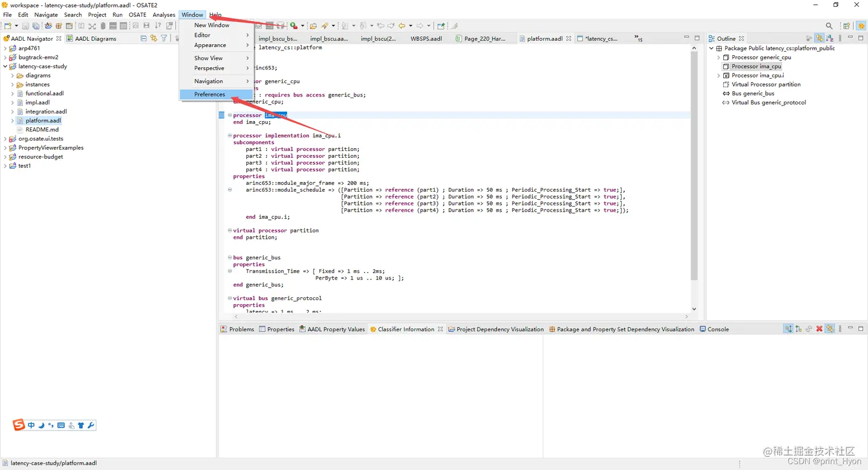
Task: Click the Search magnifier icon in toolbar
Action: click(x=829, y=26)
